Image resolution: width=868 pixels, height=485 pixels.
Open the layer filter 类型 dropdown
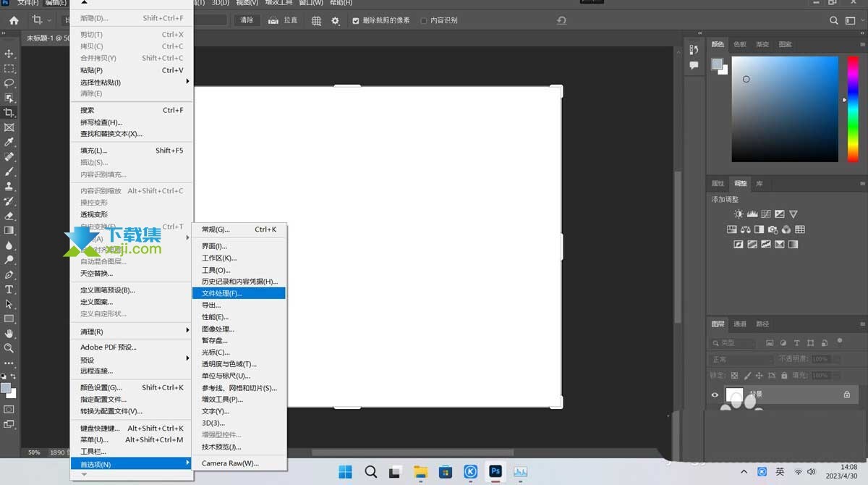point(735,343)
